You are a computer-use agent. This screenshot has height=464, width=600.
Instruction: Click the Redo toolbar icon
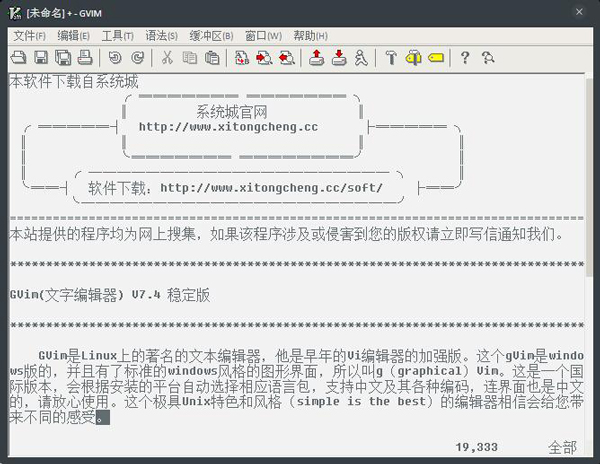(x=137, y=58)
